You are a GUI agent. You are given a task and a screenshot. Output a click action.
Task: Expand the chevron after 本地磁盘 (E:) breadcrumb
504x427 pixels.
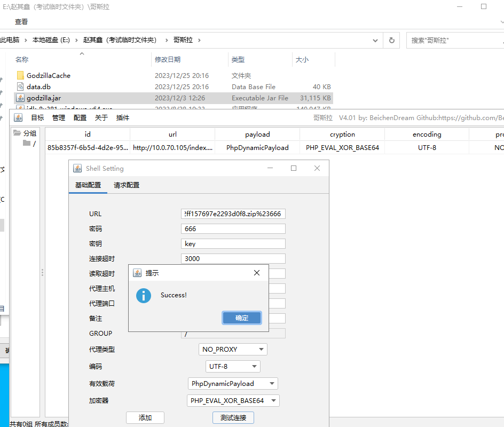76,40
